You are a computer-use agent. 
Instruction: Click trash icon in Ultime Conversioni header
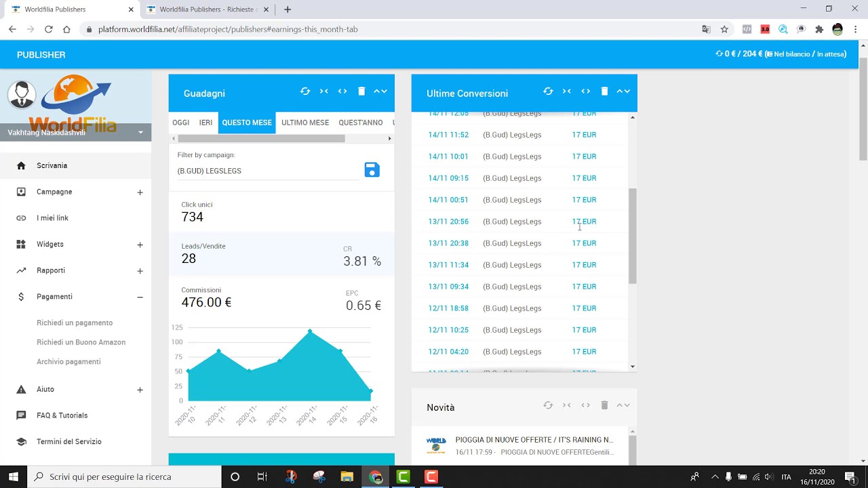[x=604, y=91]
